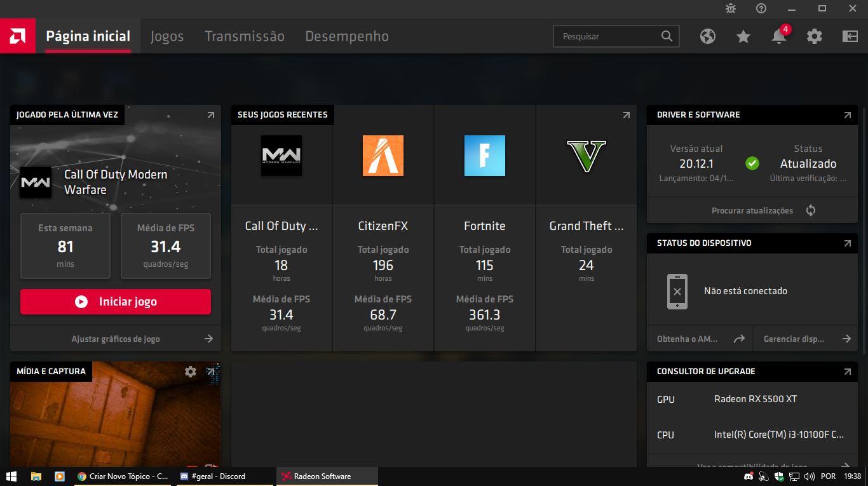The image size is (868, 486).
Task: Open the Página inicial tab
Action: click(x=88, y=36)
